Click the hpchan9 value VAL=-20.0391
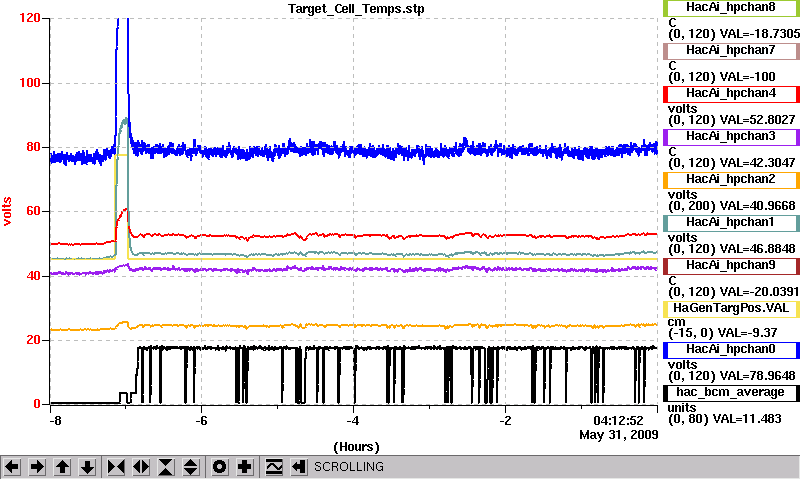Screen dimensions: 800x479 point(759,292)
